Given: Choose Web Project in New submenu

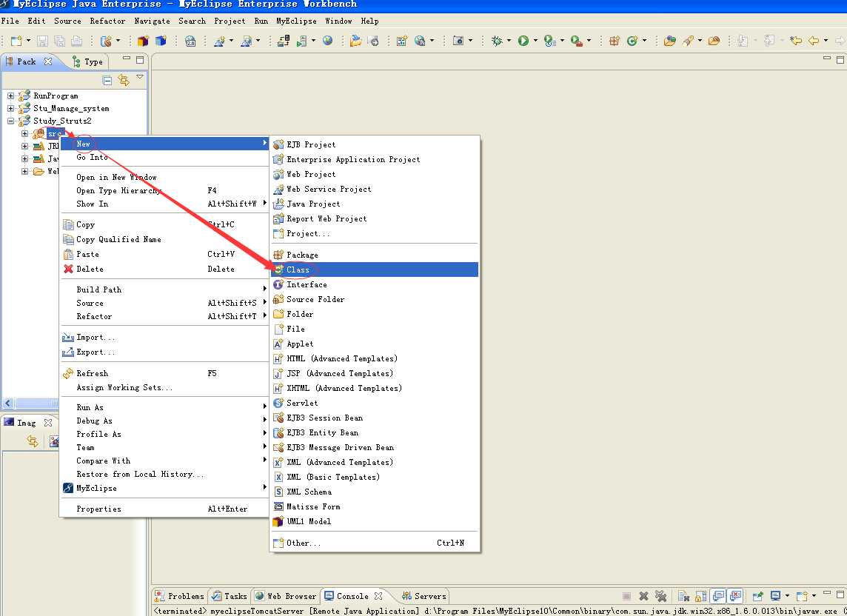Looking at the screenshot, I should click(x=375, y=174).
